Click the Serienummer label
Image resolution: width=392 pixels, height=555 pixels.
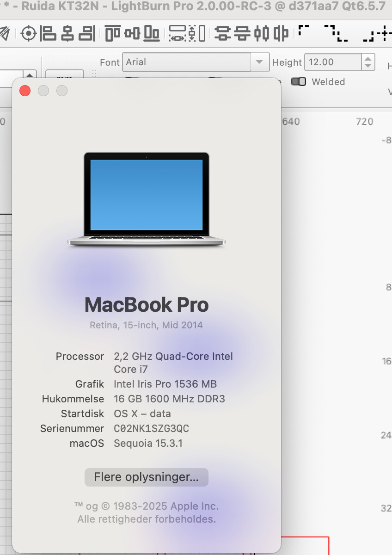[72, 428]
